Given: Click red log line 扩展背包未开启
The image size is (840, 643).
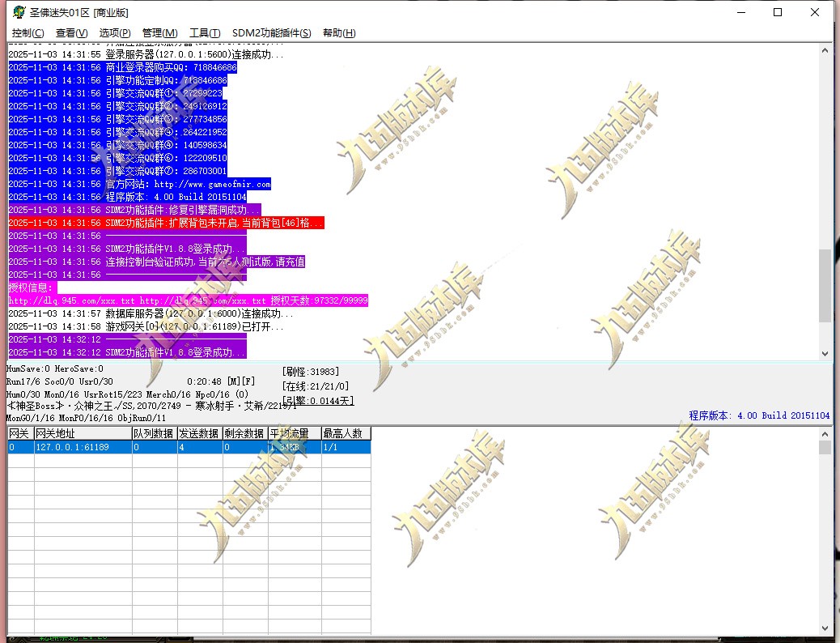Looking at the screenshot, I should 167,223.
